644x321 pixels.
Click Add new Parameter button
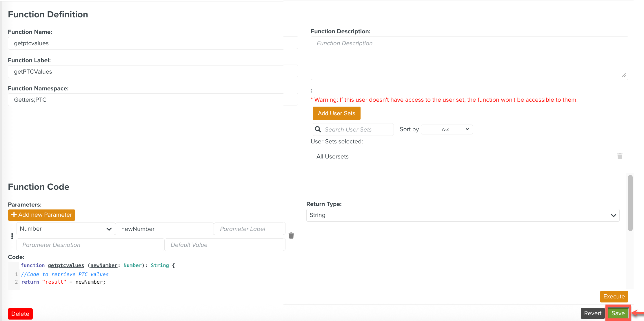(41, 215)
